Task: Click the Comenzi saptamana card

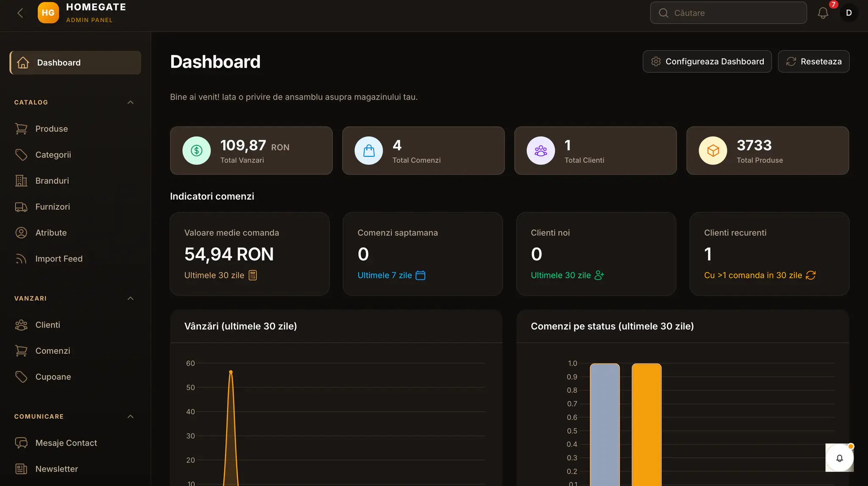Action: (423, 254)
